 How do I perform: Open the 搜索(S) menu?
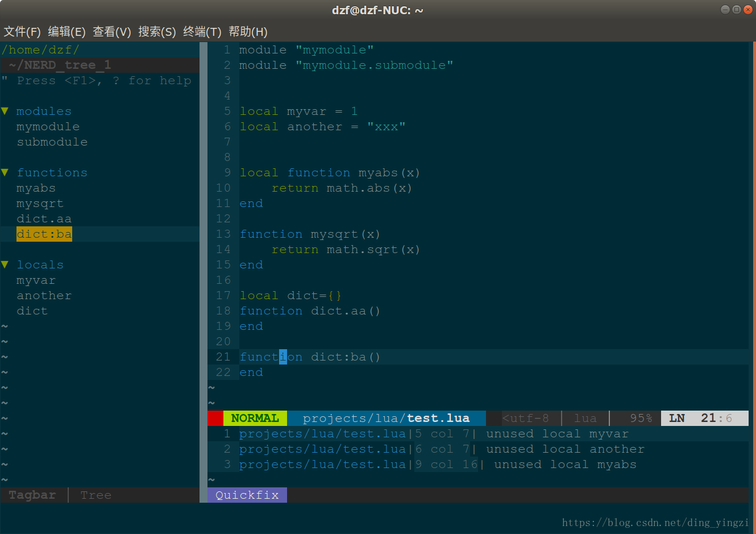tap(157, 32)
